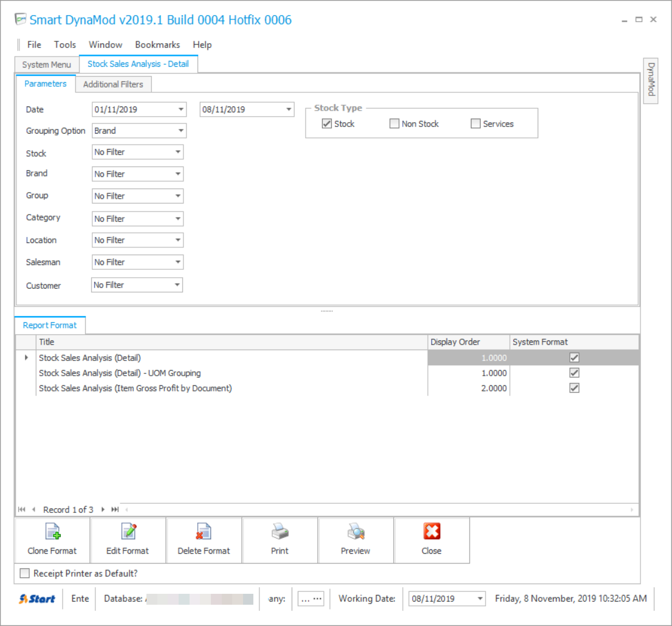Sort by the System Format column header
672x626 pixels.
(574, 342)
